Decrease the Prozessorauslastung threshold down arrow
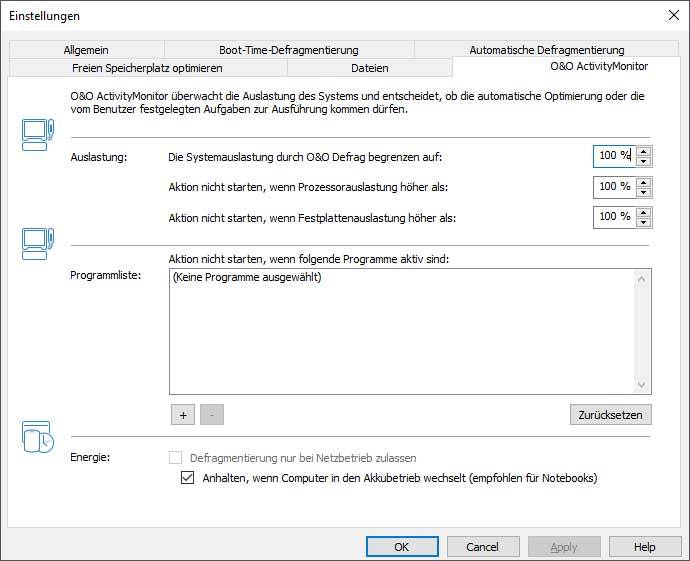Screen dimensions: 690x561 coord(643,192)
